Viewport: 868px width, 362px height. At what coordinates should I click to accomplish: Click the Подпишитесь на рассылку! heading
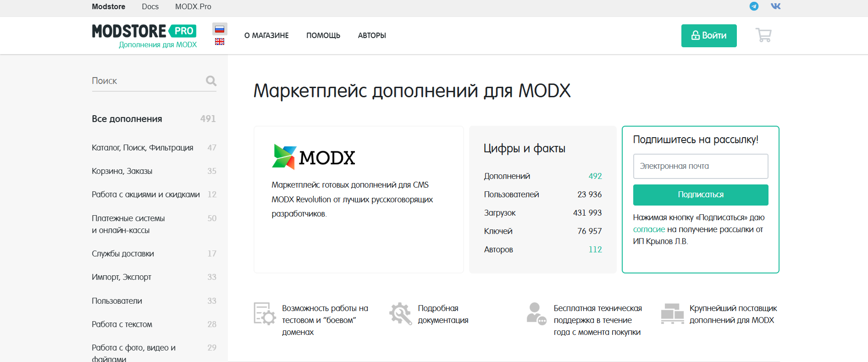pos(696,139)
